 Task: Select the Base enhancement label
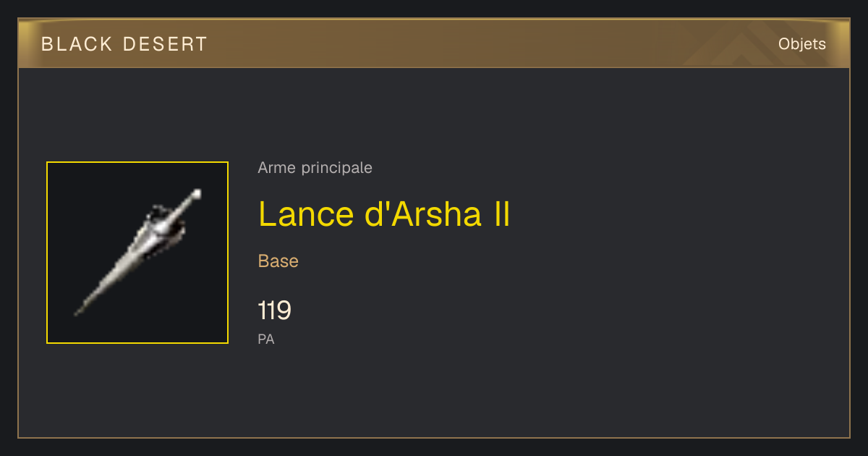coord(278,261)
